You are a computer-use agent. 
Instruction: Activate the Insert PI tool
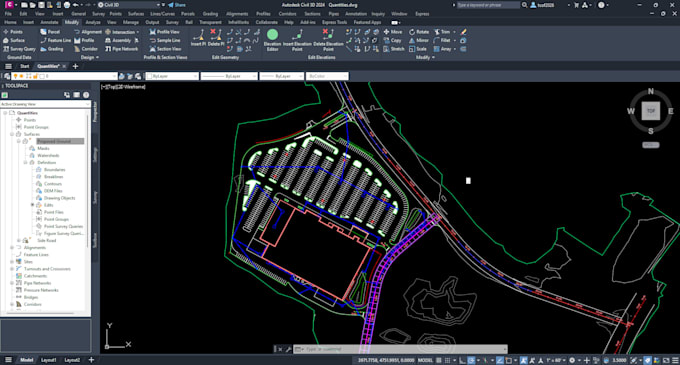click(x=199, y=38)
